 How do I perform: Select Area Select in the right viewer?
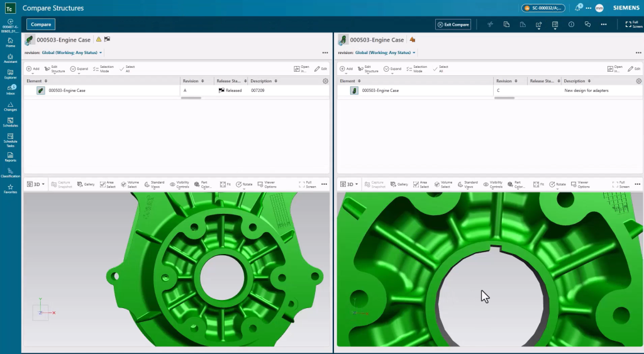click(x=421, y=184)
